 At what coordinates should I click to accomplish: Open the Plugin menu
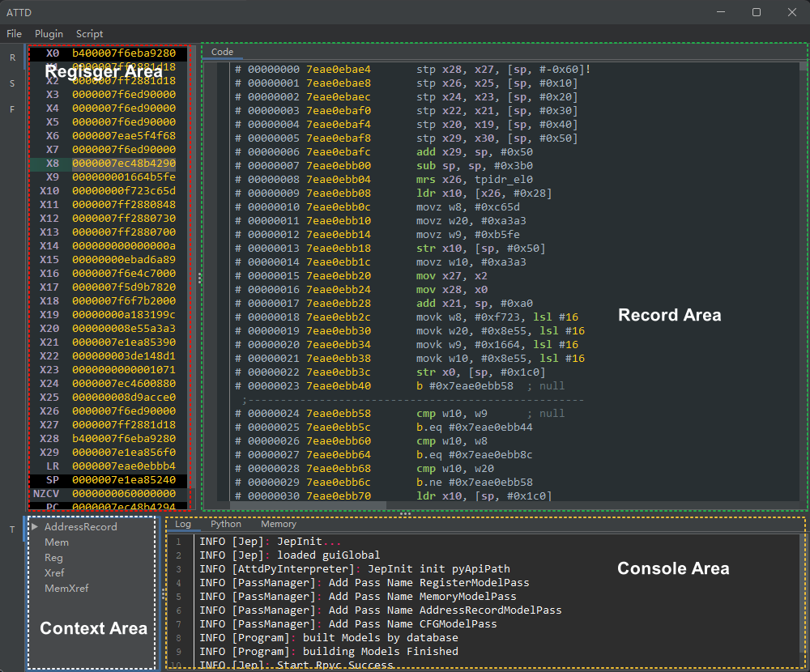(49, 33)
